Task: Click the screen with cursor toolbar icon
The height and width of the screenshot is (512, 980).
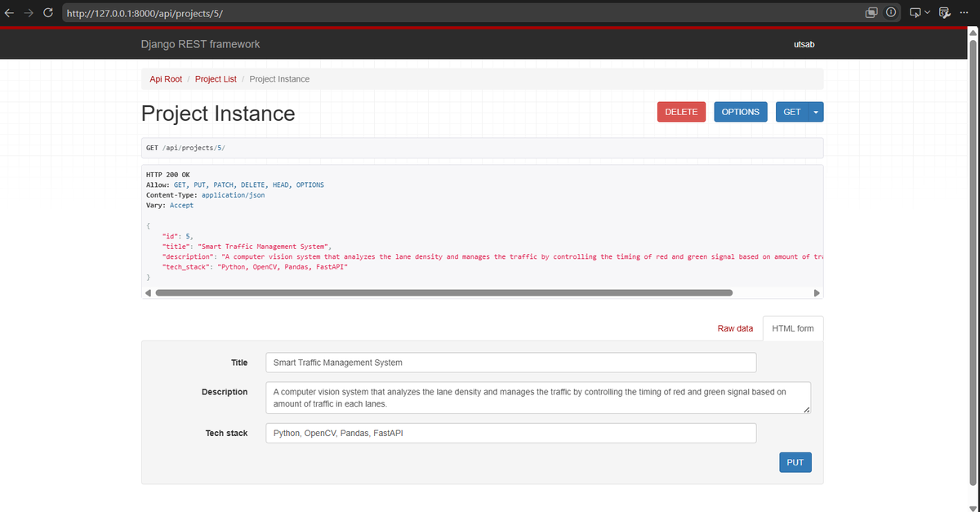Action: click(x=915, y=13)
